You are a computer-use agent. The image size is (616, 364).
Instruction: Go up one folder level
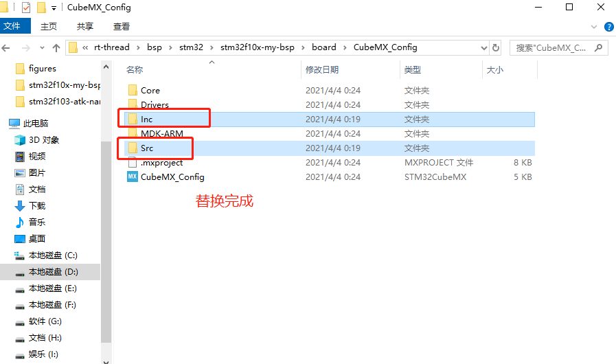click(56, 48)
